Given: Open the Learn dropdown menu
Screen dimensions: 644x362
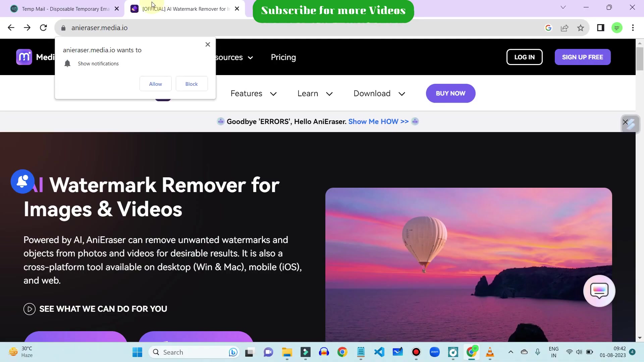Looking at the screenshot, I should point(315,94).
